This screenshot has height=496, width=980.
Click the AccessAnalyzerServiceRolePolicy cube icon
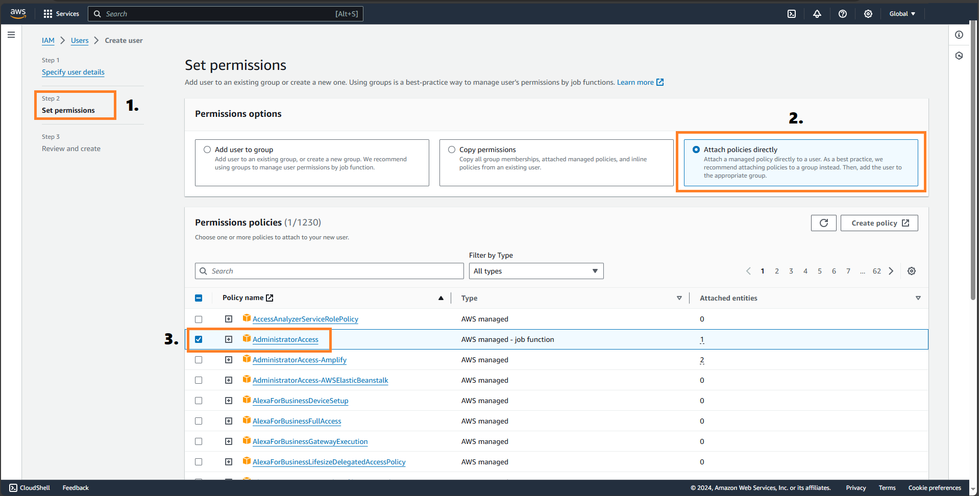(x=247, y=318)
